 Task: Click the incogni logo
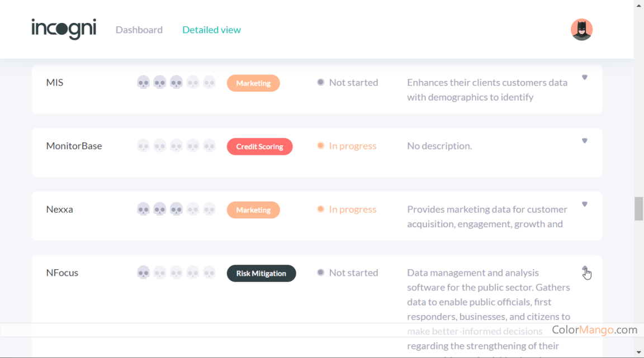pyautogui.click(x=64, y=29)
